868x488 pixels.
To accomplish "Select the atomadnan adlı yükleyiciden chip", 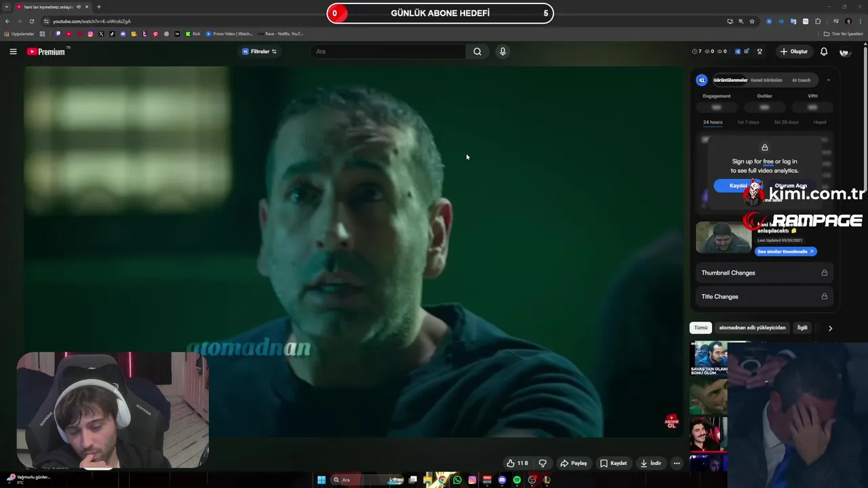I will (752, 328).
